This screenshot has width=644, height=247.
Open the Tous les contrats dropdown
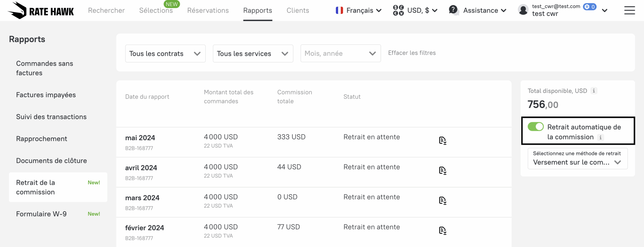pos(165,53)
